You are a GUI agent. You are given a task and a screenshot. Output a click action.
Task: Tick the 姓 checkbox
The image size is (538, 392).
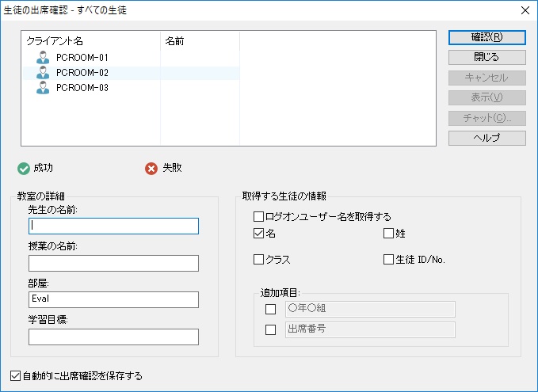click(x=388, y=234)
